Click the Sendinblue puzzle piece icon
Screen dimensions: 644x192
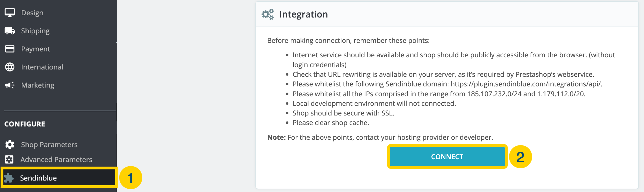point(9,178)
